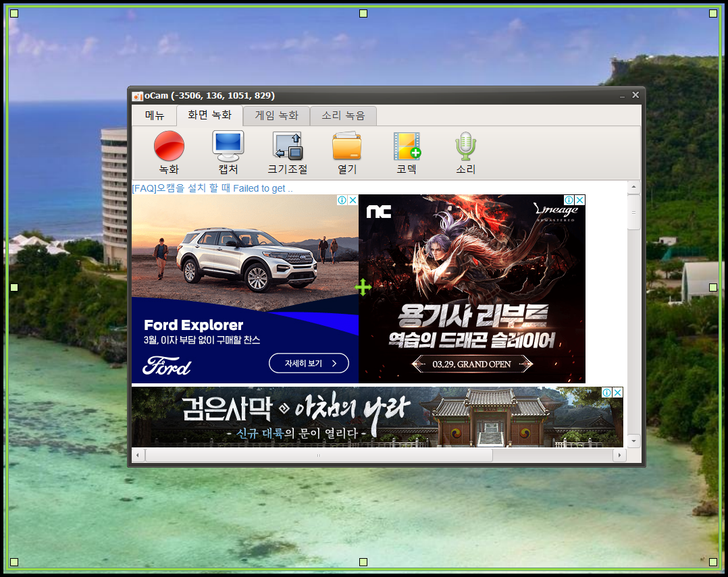Switch to the 화면 녹화 tab
This screenshot has width=728, height=577.
(x=210, y=115)
